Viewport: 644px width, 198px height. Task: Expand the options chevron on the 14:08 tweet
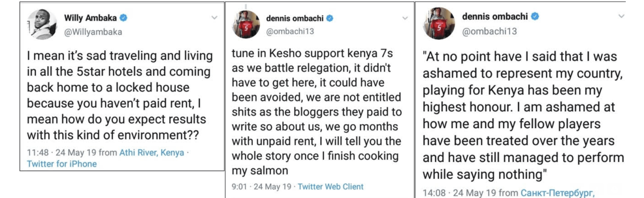point(621,16)
